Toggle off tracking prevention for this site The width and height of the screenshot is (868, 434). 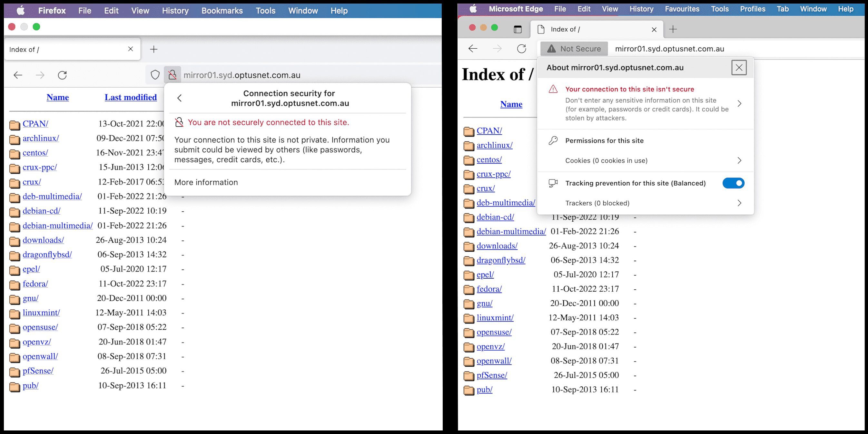click(733, 183)
